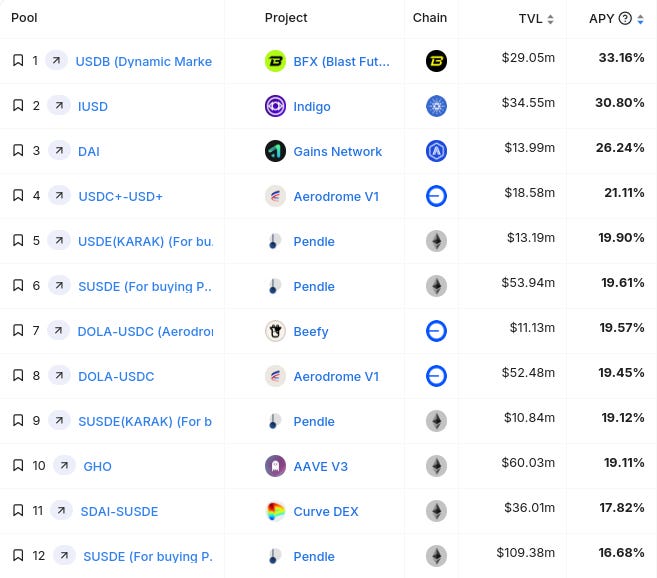Open the AAVE V3 project page
This screenshot has height=578, width=657.
pyautogui.click(x=321, y=467)
